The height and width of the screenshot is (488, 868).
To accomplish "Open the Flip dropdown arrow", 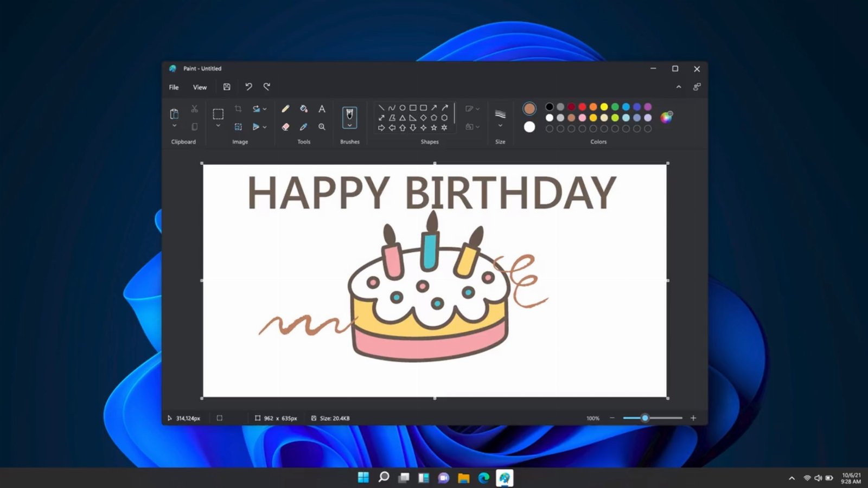I will (265, 127).
